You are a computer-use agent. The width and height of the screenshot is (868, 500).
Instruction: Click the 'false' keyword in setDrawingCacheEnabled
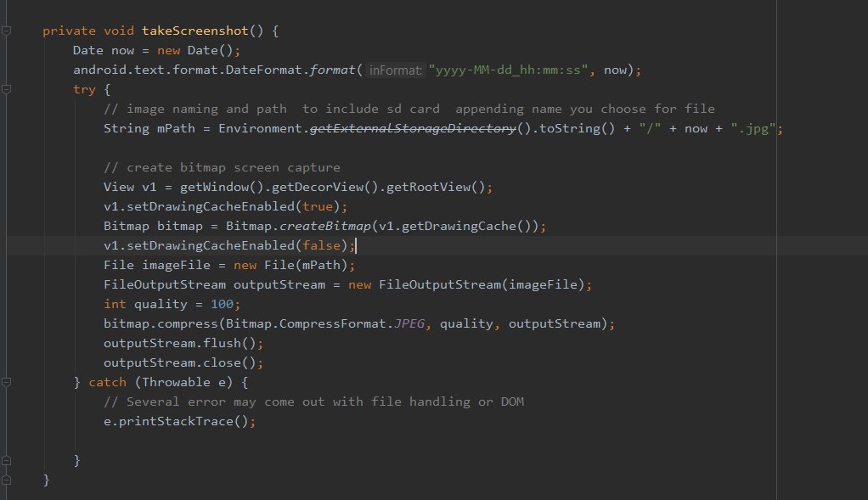click(x=321, y=245)
